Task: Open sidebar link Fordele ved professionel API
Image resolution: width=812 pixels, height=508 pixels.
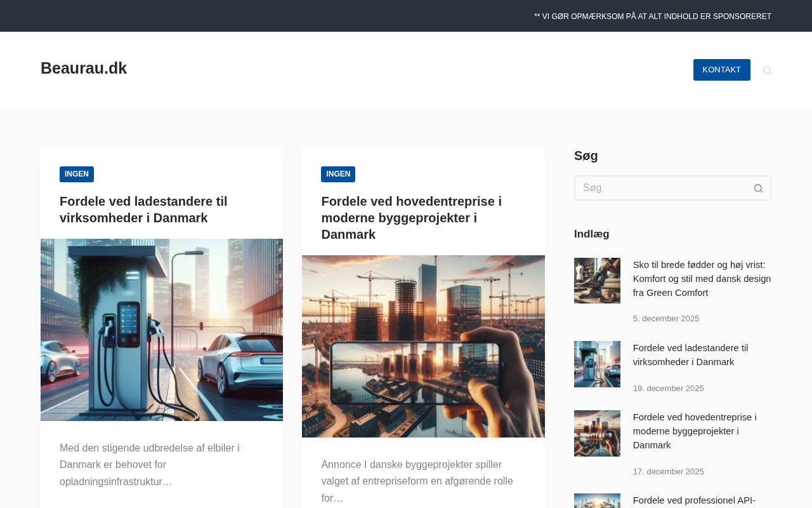Action: (x=694, y=500)
